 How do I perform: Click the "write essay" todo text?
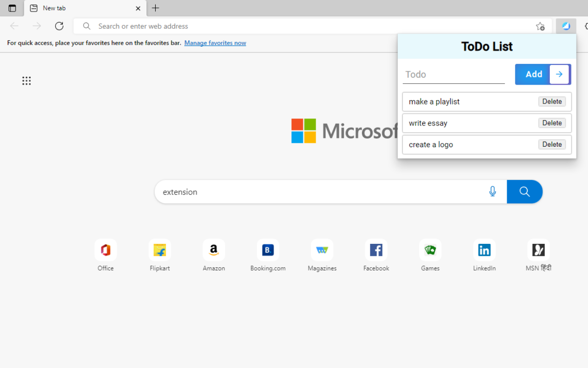pyautogui.click(x=428, y=123)
